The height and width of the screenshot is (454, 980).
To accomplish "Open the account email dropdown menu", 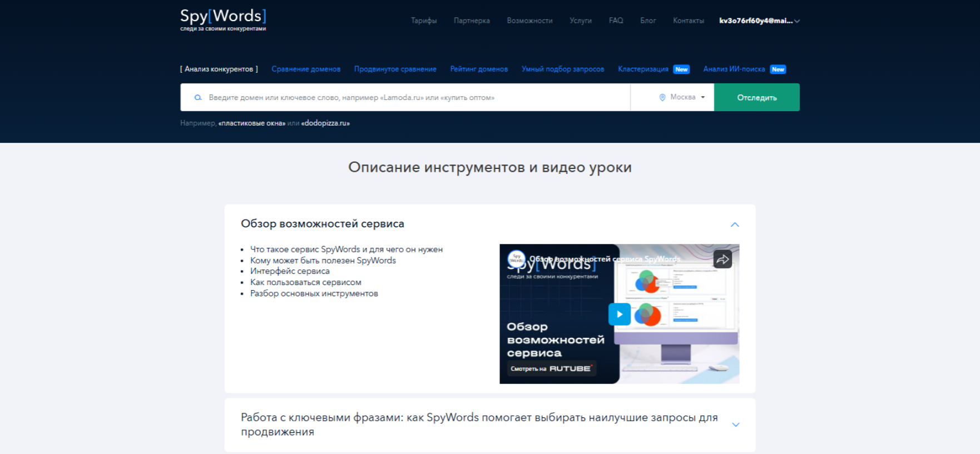I will coord(759,21).
